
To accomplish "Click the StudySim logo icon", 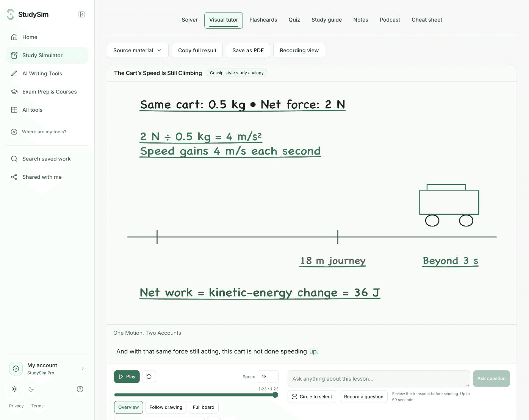I will [11, 14].
